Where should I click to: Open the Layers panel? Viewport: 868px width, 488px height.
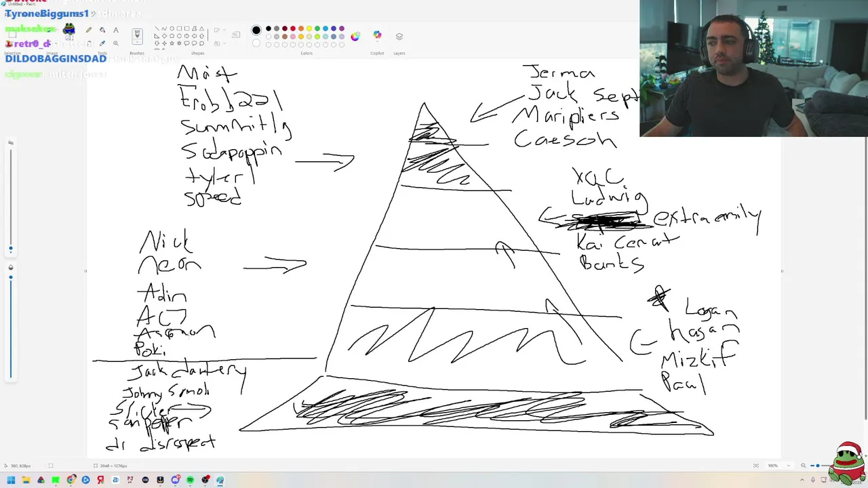point(399,37)
